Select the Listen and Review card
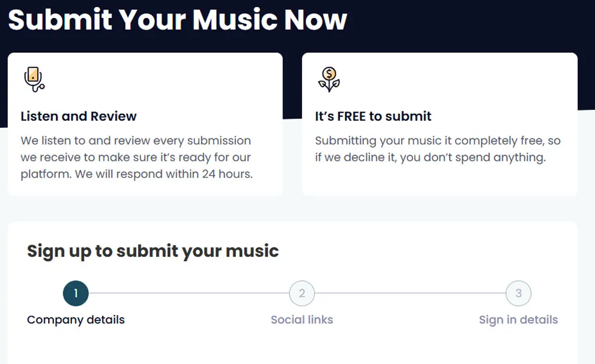 [145, 124]
